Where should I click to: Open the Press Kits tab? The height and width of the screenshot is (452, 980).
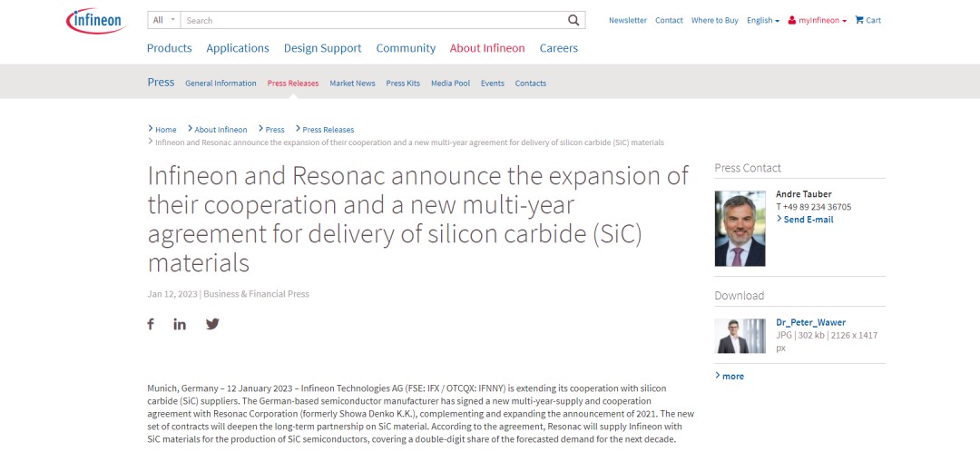tap(403, 84)
